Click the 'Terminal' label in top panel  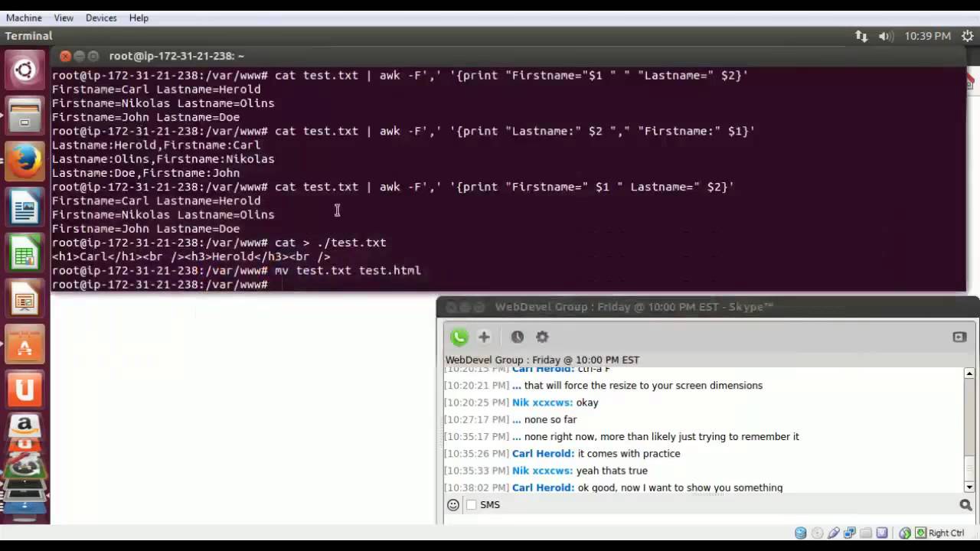point(28,36)
